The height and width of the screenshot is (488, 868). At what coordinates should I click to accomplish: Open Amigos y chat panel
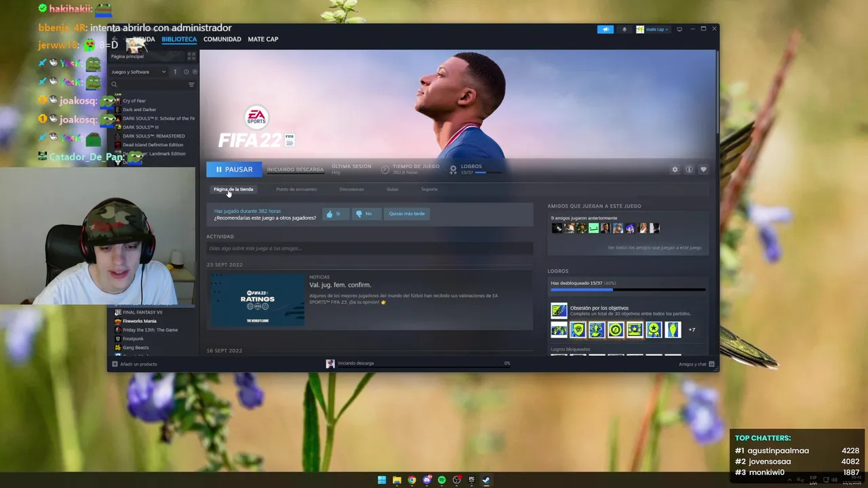click(x=696, y=364)
